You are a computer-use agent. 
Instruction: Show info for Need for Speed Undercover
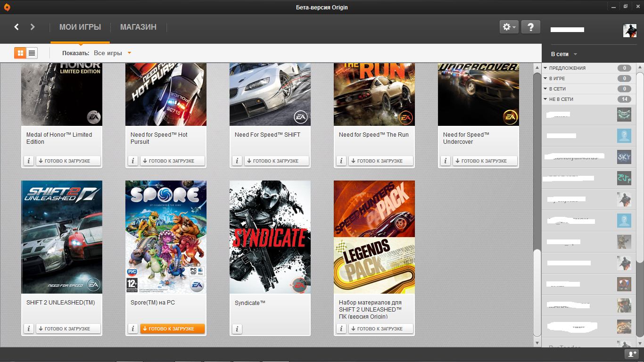(x=445, y=161)
